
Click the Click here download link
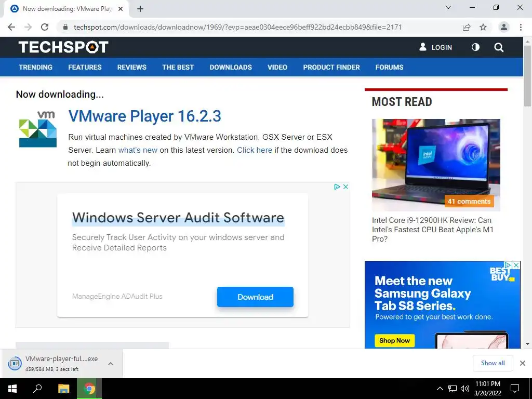pos(255,150)
